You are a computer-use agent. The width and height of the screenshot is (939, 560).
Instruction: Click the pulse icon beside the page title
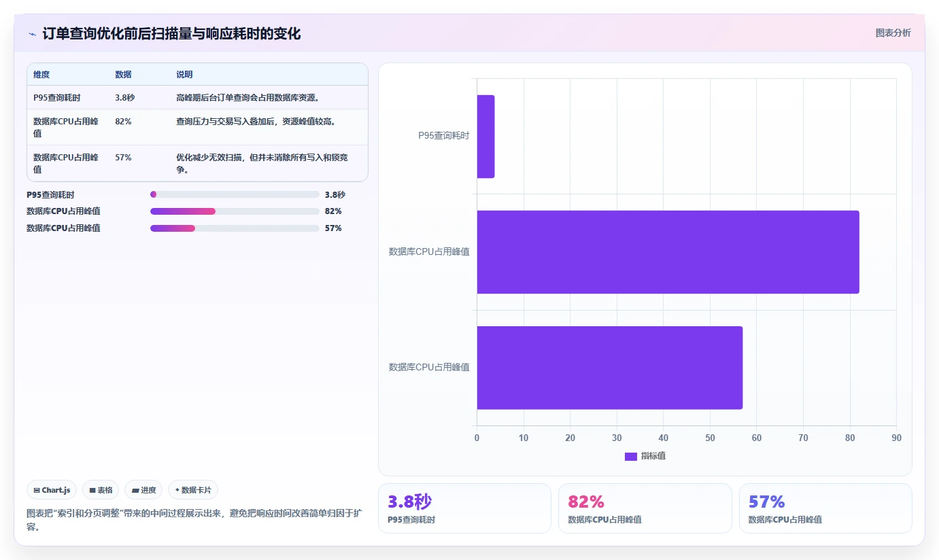pyautogui.click(x=32, y=34)
